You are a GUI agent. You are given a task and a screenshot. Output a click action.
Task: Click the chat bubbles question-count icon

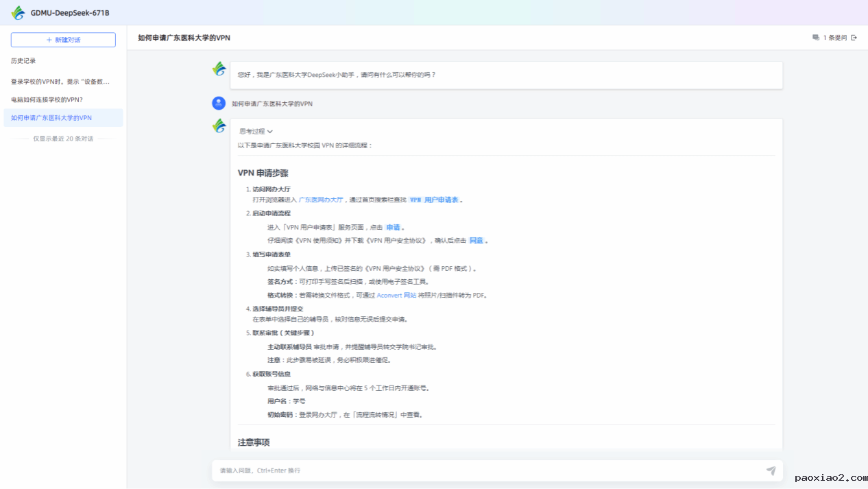tap(816, 38)
